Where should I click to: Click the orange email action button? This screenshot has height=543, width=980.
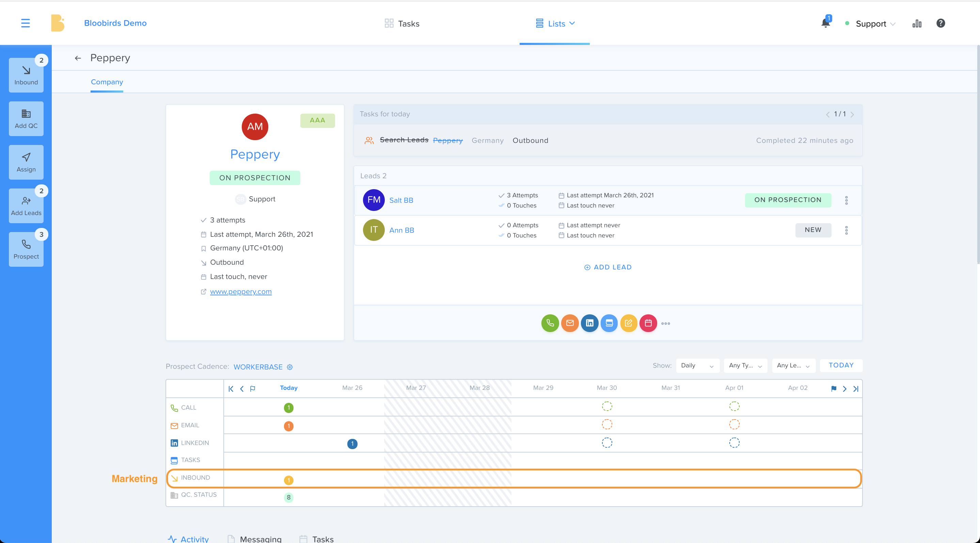(570, 323)
